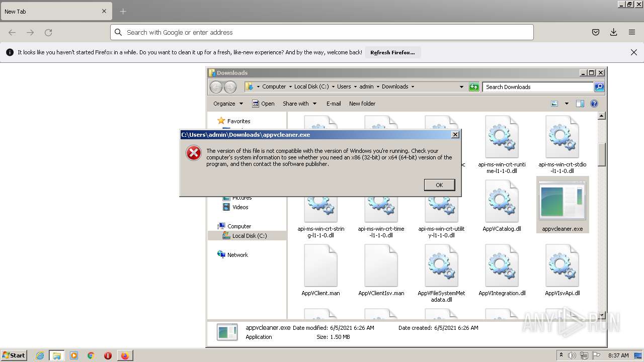Click Explorer back navigation button

point(216,87)
